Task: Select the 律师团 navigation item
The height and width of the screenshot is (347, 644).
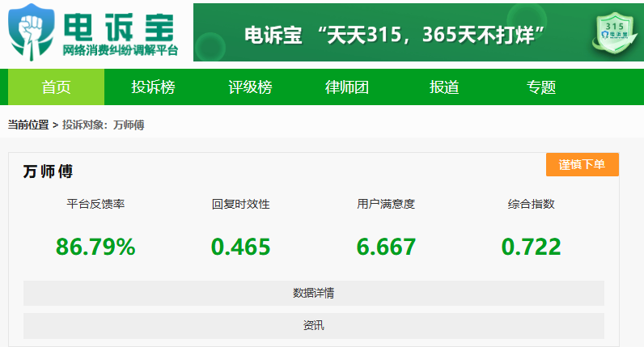Action: (347, 87)
